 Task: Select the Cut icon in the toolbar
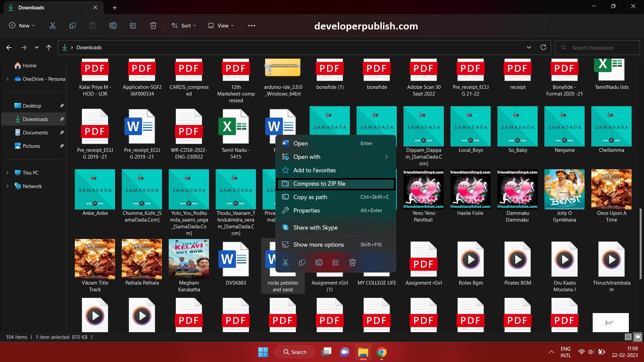(52, 25)
